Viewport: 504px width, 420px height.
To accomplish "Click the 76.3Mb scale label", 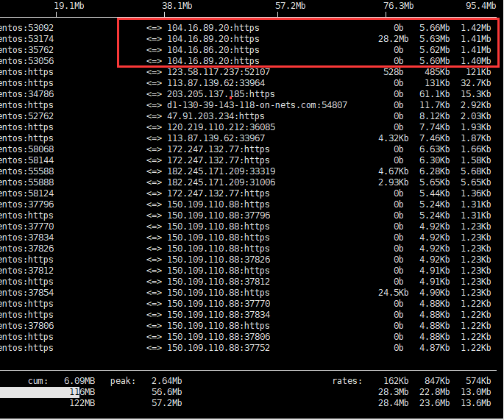I will (399, 6).
